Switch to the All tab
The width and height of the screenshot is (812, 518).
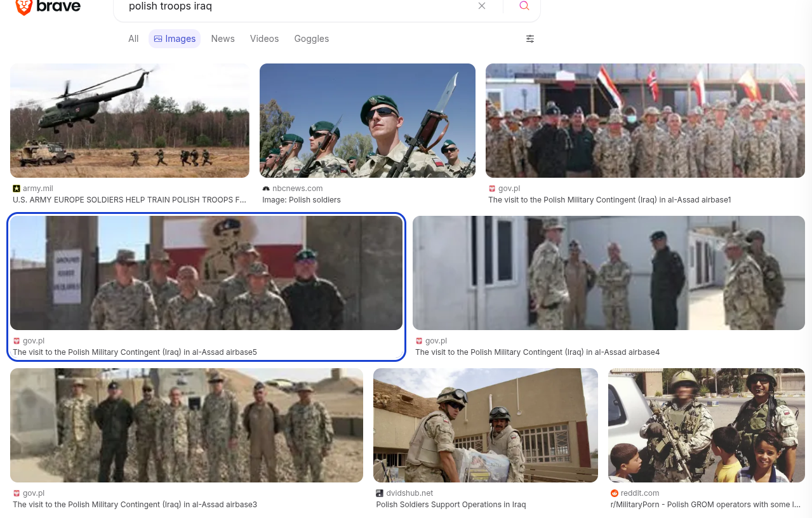tap(133, 39)
